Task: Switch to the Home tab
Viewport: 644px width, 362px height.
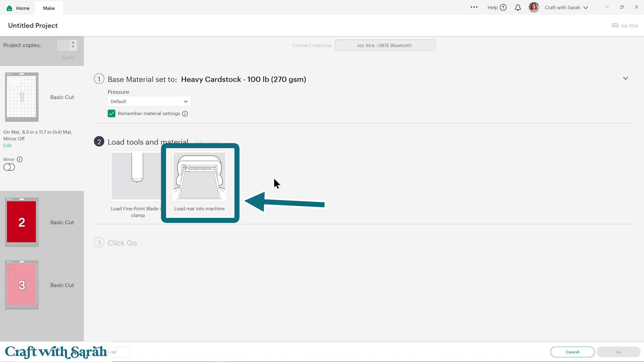Action: (22, 8)
